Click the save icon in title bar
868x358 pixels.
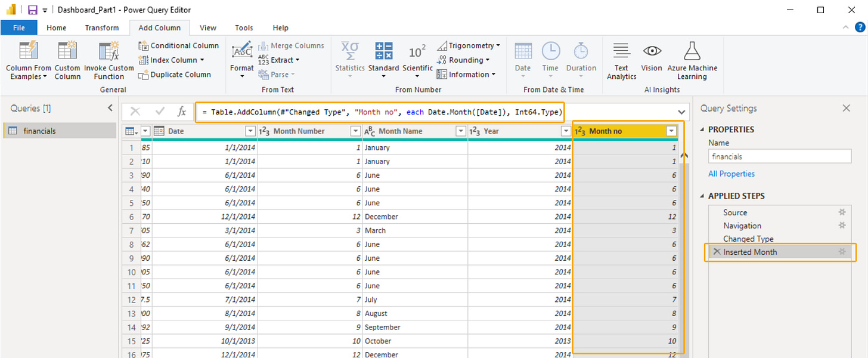click(x=33, y=10)
